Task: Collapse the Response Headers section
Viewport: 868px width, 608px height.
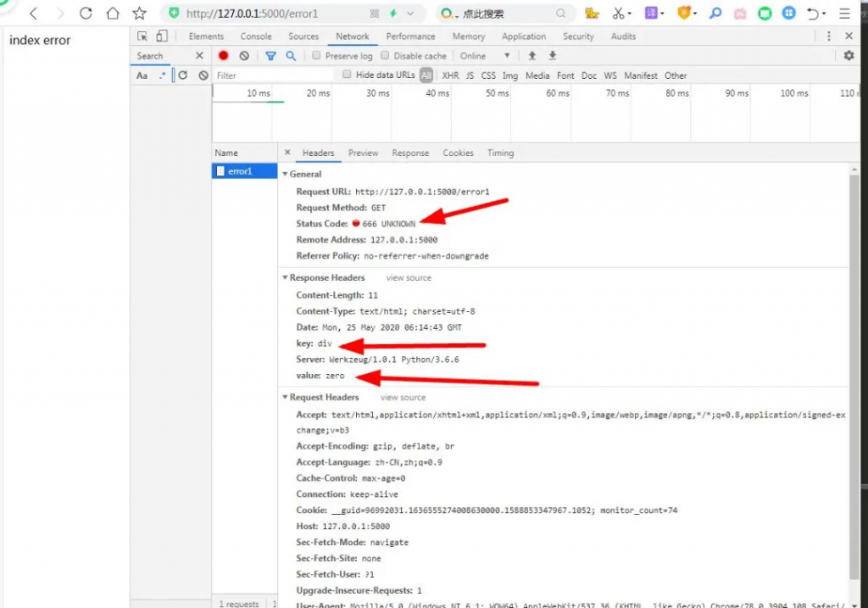Action: [286, 278]
